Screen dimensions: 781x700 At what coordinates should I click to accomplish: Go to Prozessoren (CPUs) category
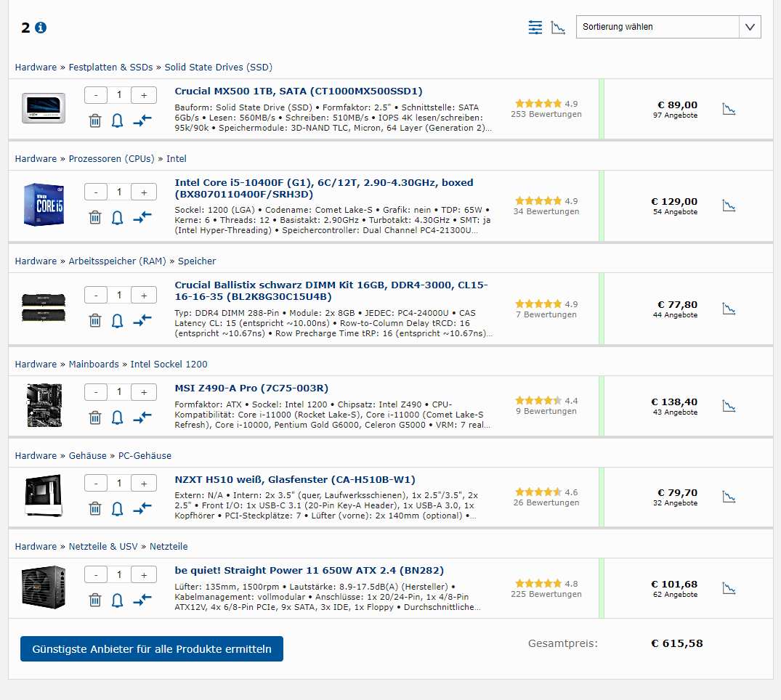tap(112, 159)
